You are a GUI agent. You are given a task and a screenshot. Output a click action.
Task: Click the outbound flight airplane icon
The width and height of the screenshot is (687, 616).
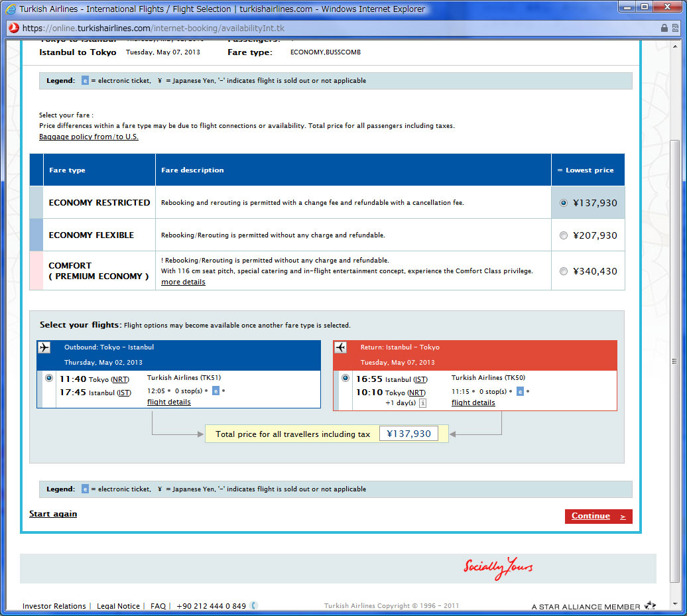(x=44, y=347)
